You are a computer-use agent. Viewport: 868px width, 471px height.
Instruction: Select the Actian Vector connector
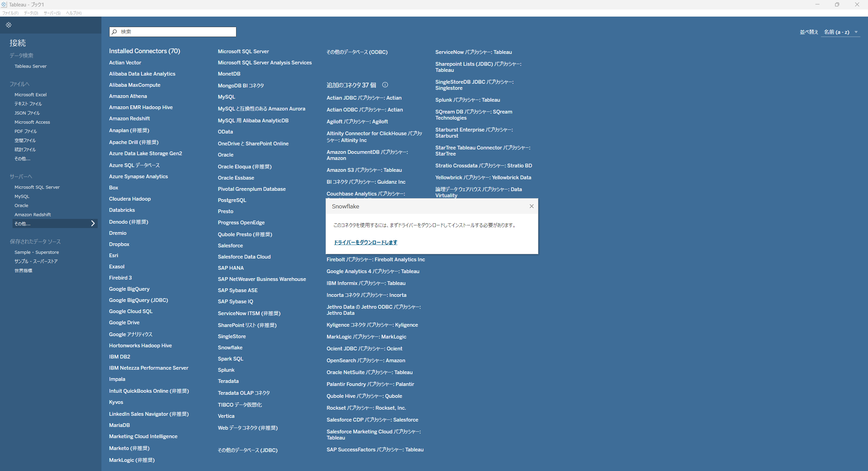(125, 63)
